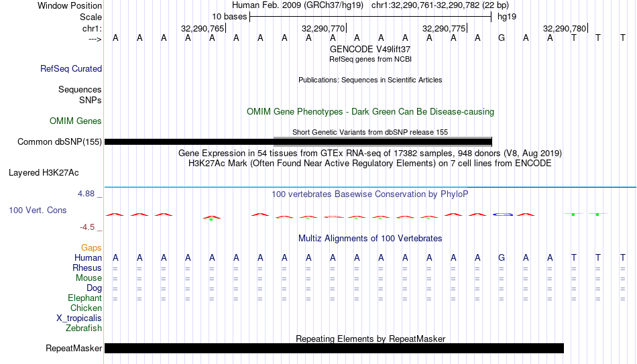Click the Gaps label in Multiz alignment
Image resolution: width=637 pixels, height=364 pixels.
point(91,248)
